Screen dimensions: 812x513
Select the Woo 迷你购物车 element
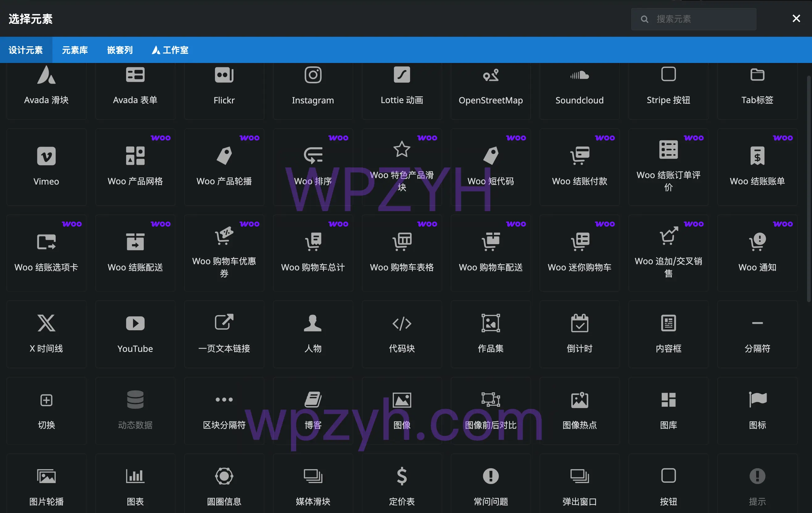coord(579,253)
